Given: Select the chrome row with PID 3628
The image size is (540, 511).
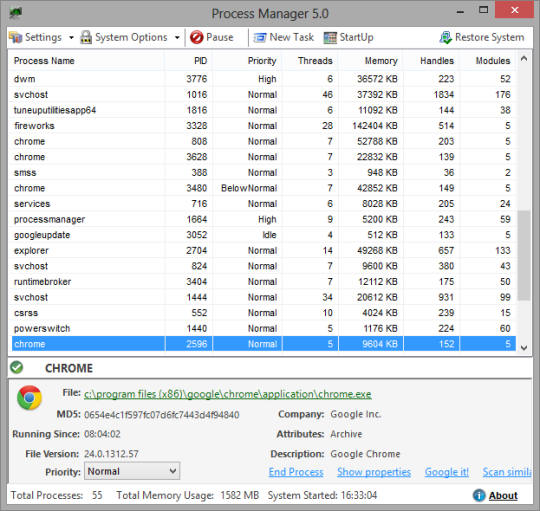Looking at the screenshot, I should click(x=263, y=157).
